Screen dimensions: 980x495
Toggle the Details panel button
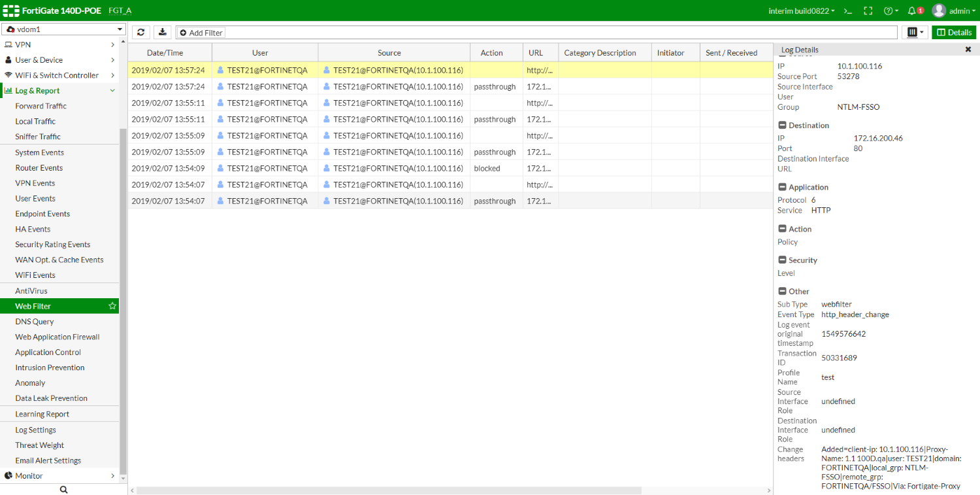pyautogui.click(x=954, y=33)
